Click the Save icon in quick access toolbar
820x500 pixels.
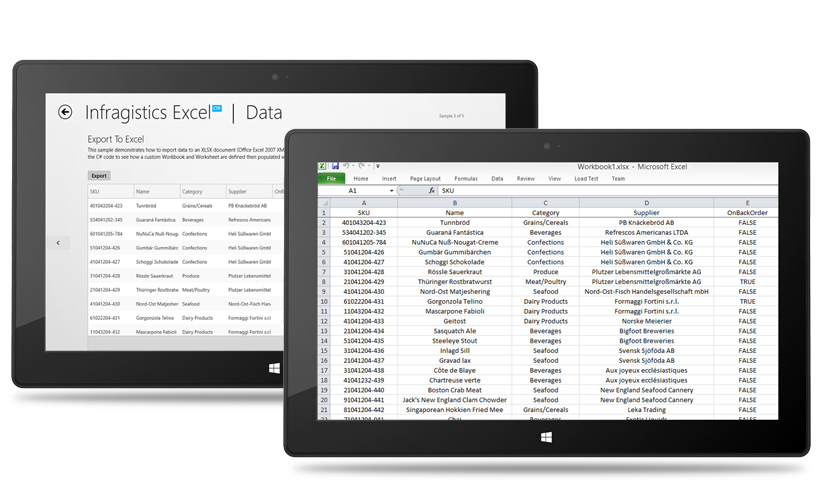click(x=335, y=166)
